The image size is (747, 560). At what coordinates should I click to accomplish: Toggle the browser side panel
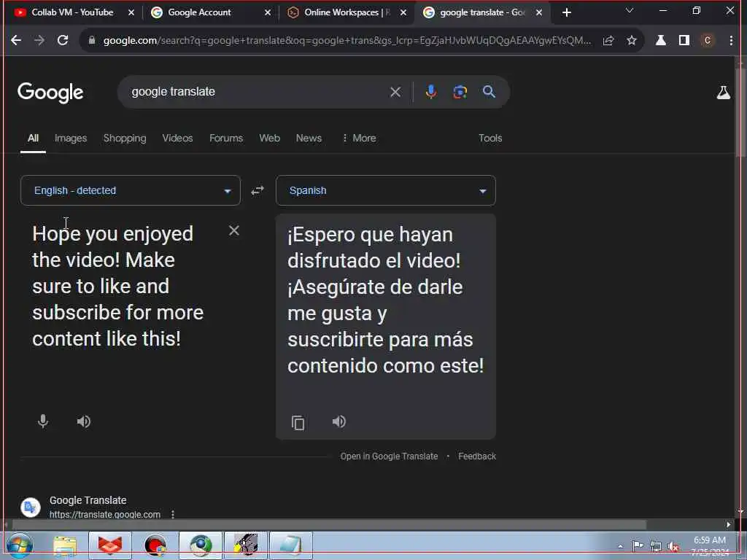684,41
